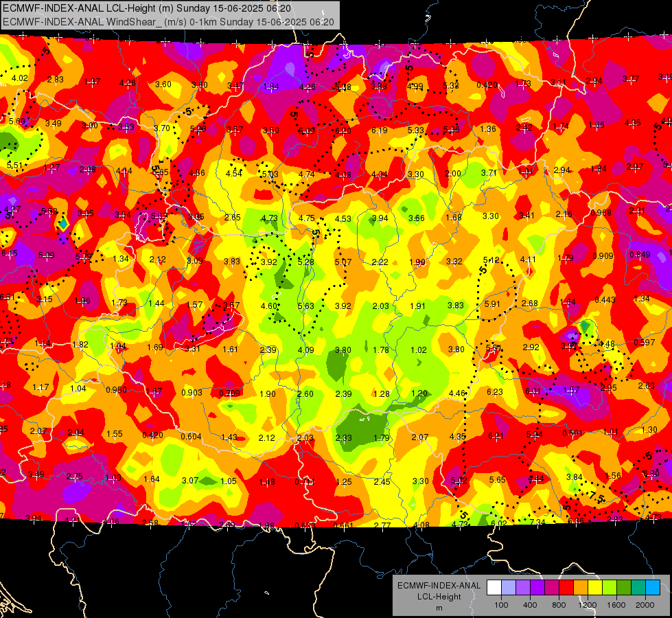
Task: Select the value 0.968 on the map
Action: click(601, 213)
